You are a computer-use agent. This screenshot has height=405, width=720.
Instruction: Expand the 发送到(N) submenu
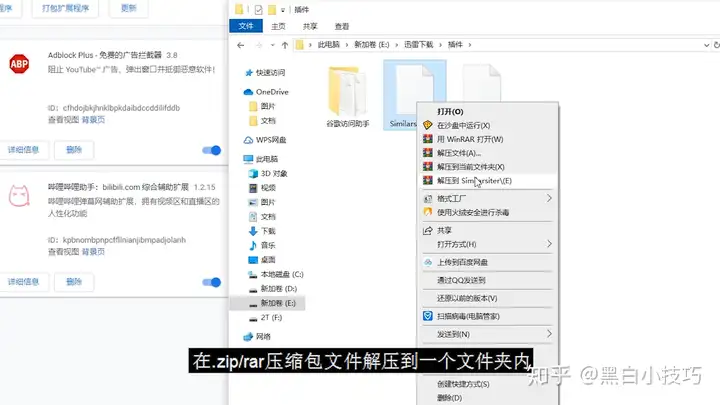click(x=487, y=334)
